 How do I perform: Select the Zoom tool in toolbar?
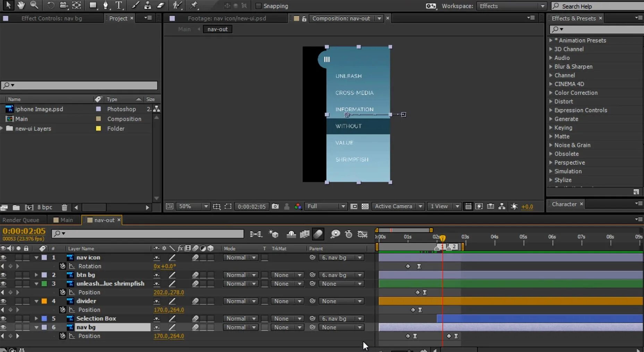(34, 5)
